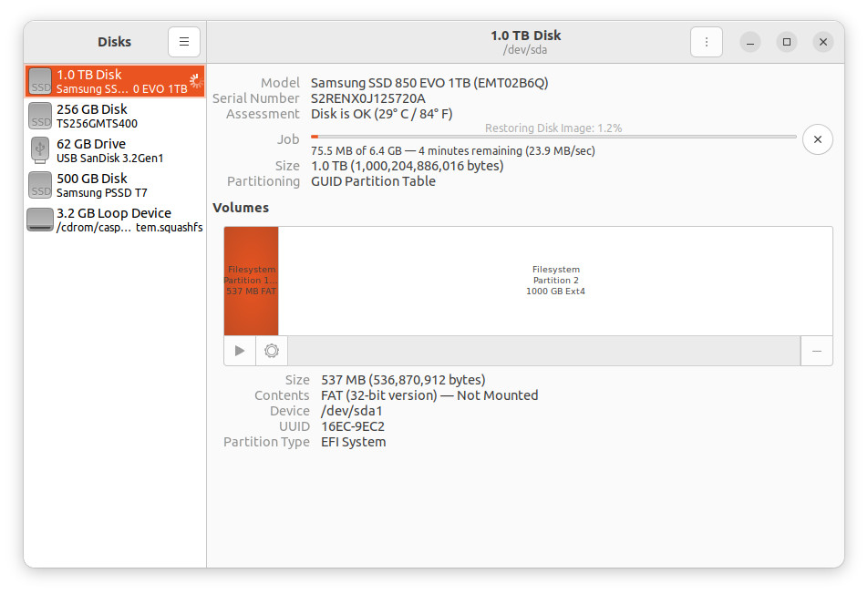
Task: Select the 500 GB Samsung PSSD T7
Action: [115, 185]
